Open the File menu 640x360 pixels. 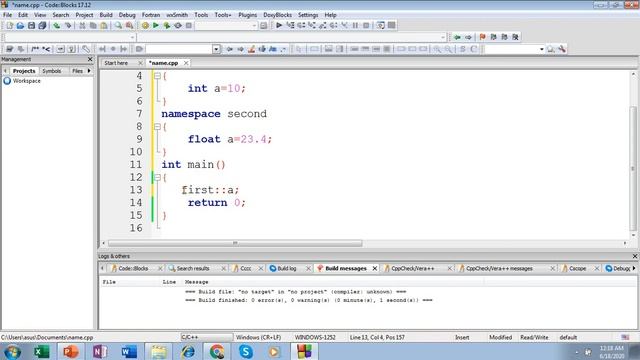click(7, 15)
